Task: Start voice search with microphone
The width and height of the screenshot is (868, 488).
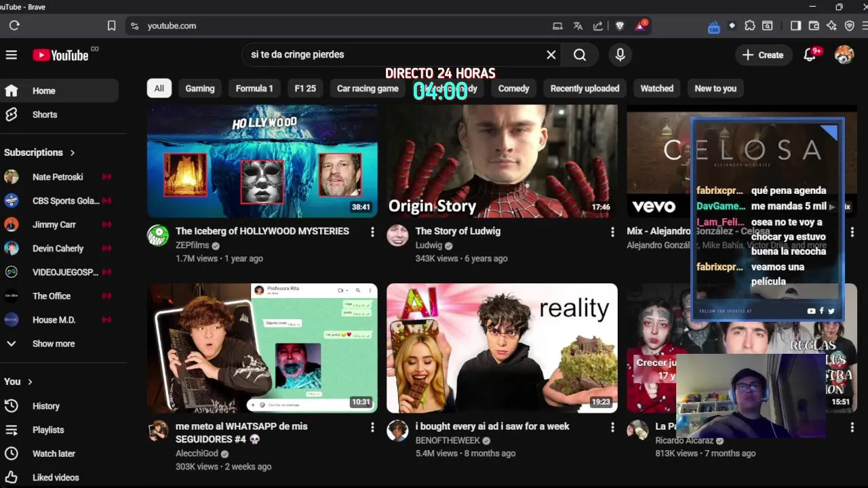Action: pos(620,55)
